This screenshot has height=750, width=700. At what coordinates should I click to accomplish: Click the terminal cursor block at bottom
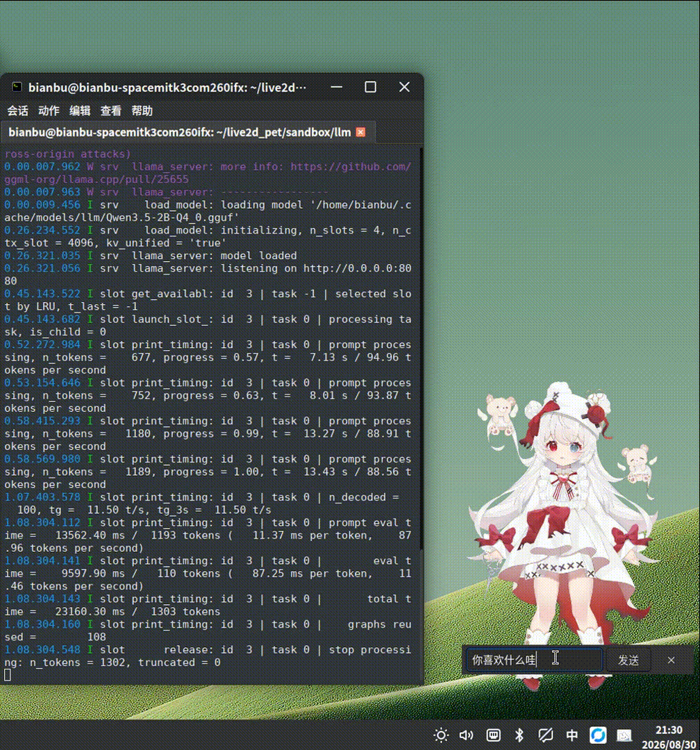tap(7, 675)
